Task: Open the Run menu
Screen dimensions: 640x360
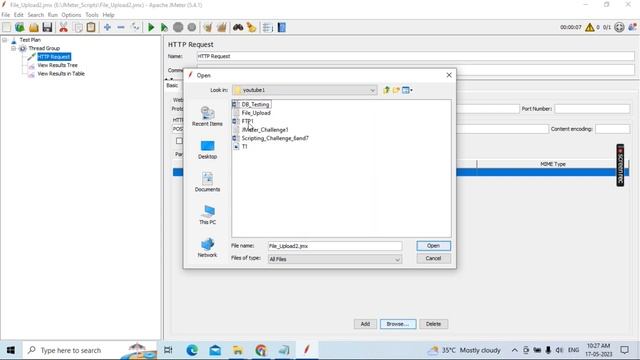Action: tap(53, 15)
